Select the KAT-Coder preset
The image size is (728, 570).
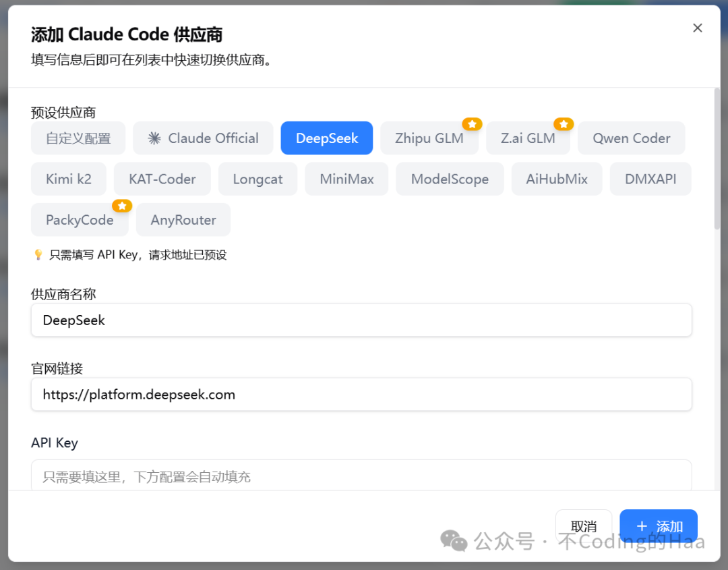pyautogui.click(x=162, y=179)
